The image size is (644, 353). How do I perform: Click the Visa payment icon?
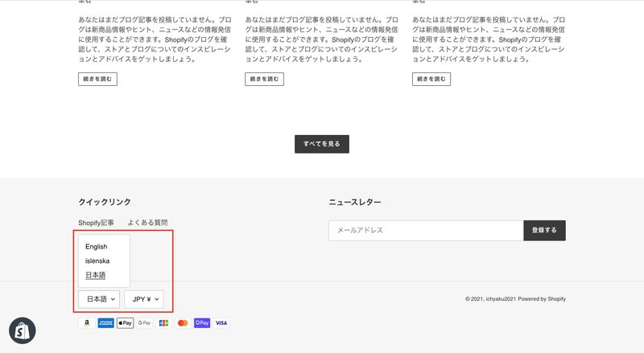tap(221, 323)
